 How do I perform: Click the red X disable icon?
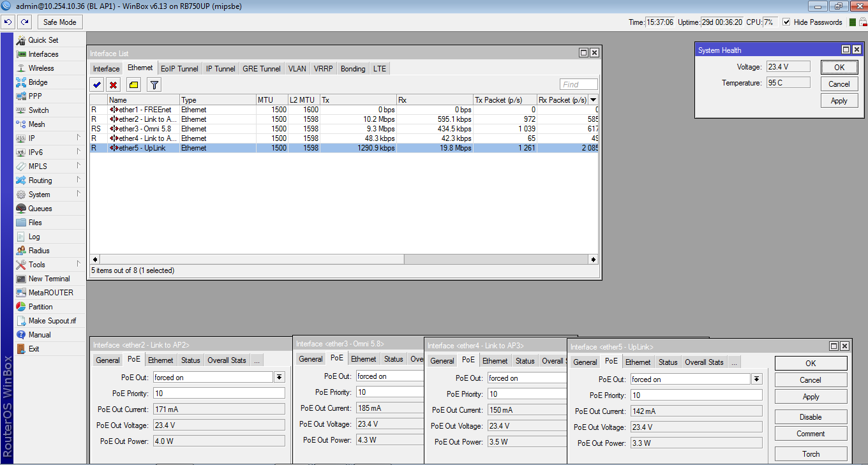[x=113, y=85]
